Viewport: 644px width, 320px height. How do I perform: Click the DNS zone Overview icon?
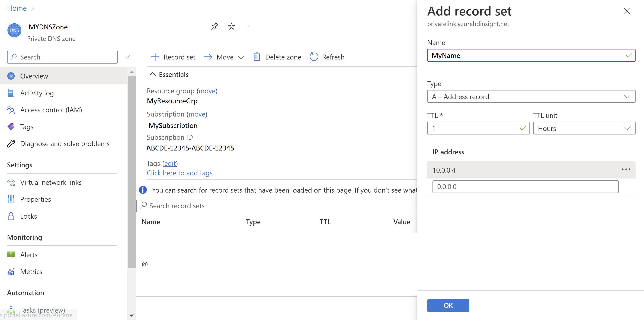coord(11,76)
